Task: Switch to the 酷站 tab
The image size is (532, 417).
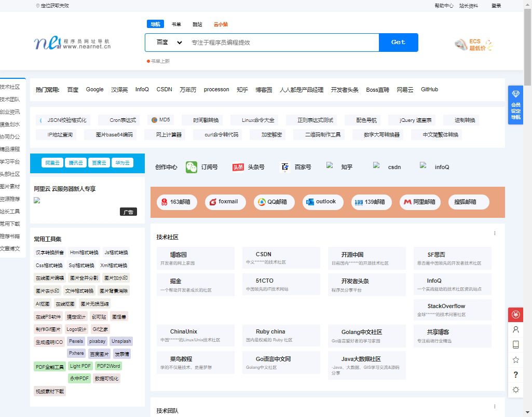Action: point(197,24)
